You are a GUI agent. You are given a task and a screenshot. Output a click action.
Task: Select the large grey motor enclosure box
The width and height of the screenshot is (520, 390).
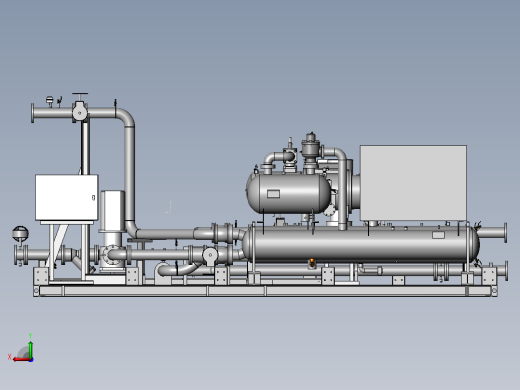click(x=413, y=183)
